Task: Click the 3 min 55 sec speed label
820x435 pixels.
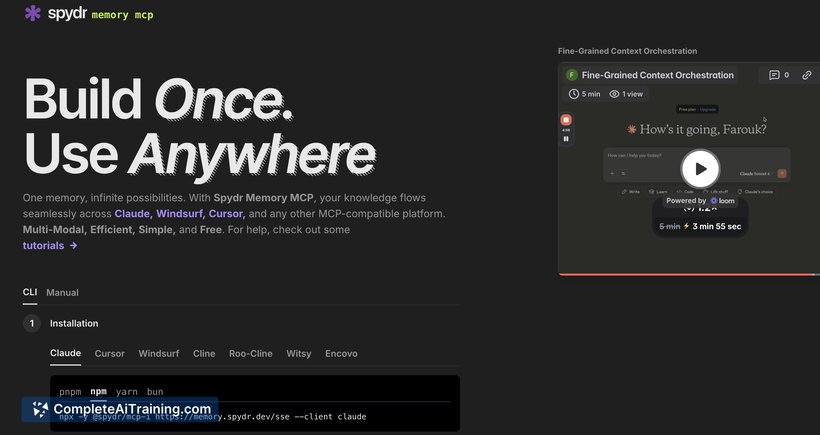Action: coord(716,226)
